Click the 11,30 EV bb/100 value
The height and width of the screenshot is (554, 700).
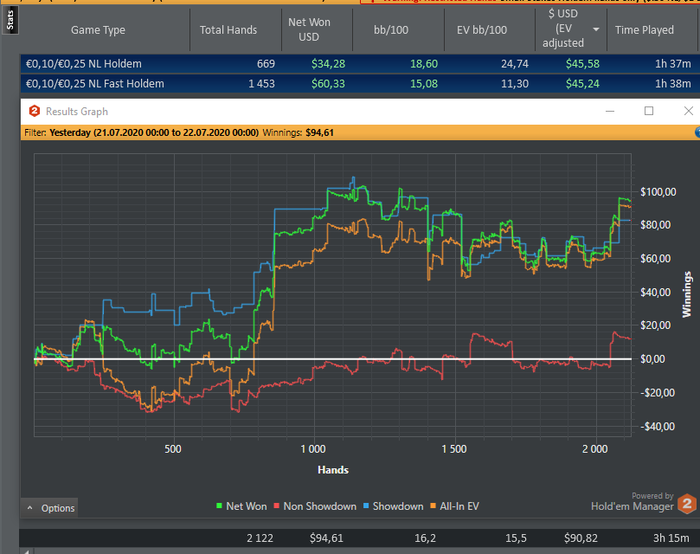(x=515, y=83)
